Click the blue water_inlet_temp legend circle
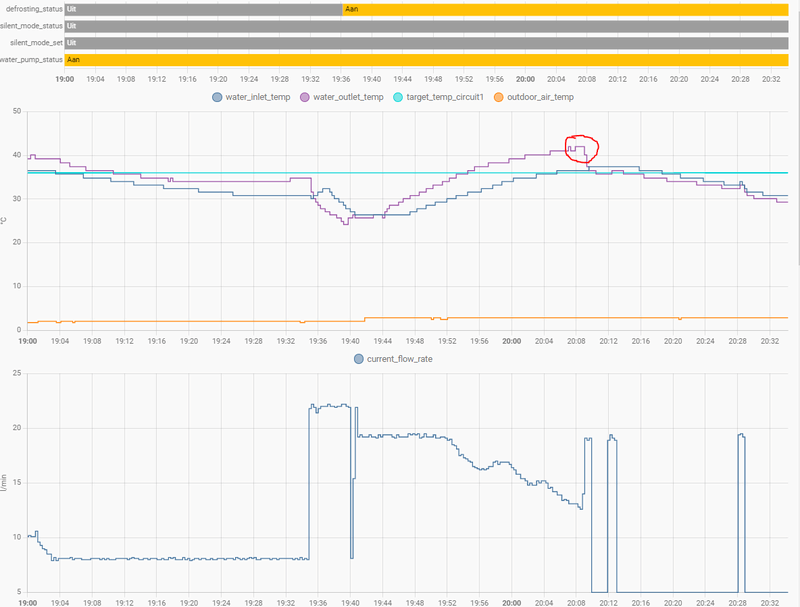The image size is (800, 607). (x=217, y=97)
